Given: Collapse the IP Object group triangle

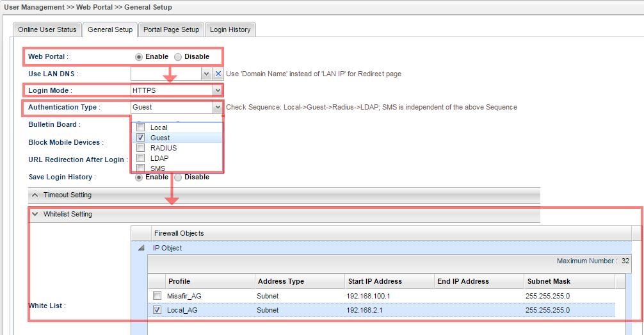Looking at the screenshot, I should 141,249.
